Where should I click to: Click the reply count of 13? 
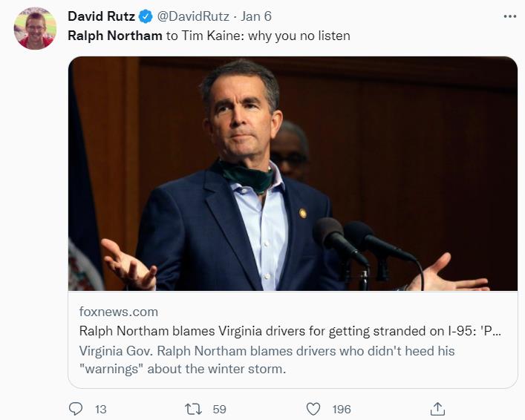point(100,409)
